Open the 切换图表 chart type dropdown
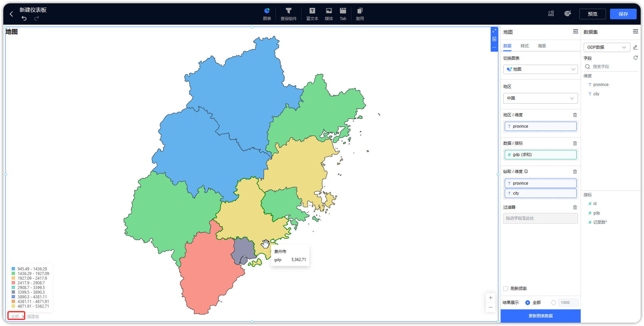The width and height of the screenshot is (644, 326). (541, 69)
